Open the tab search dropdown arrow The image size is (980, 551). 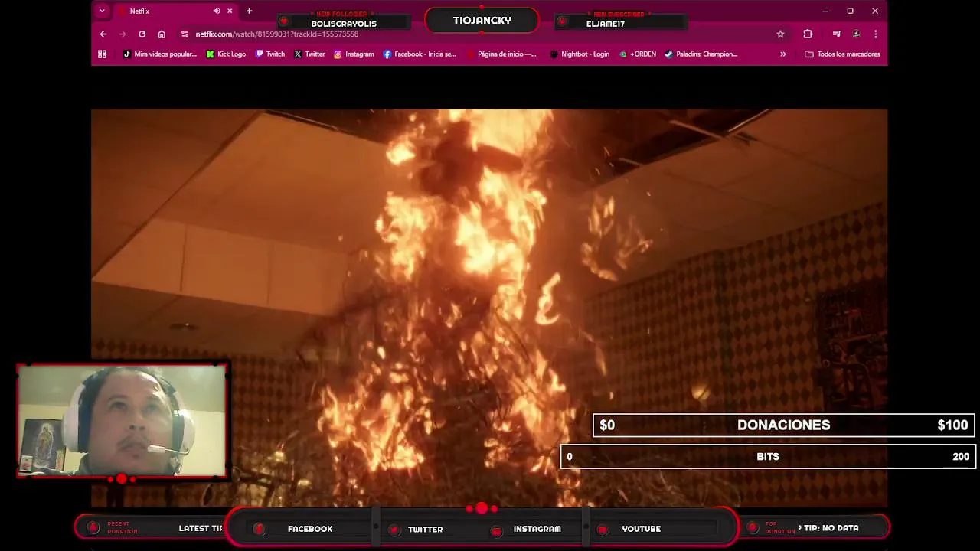pos(102,11)
